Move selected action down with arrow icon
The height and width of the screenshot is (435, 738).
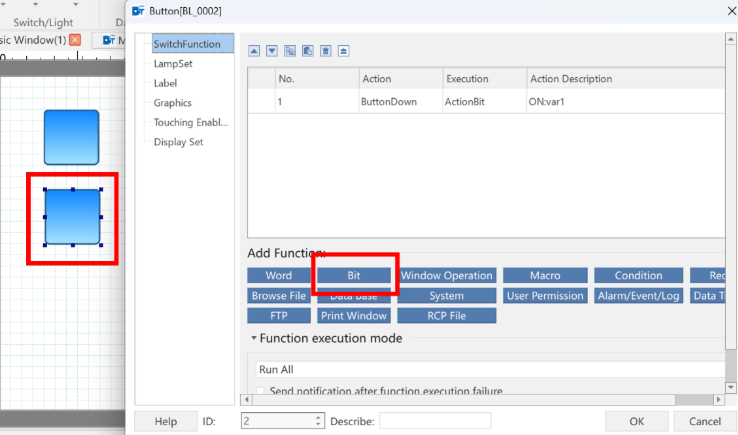[272, 51]
